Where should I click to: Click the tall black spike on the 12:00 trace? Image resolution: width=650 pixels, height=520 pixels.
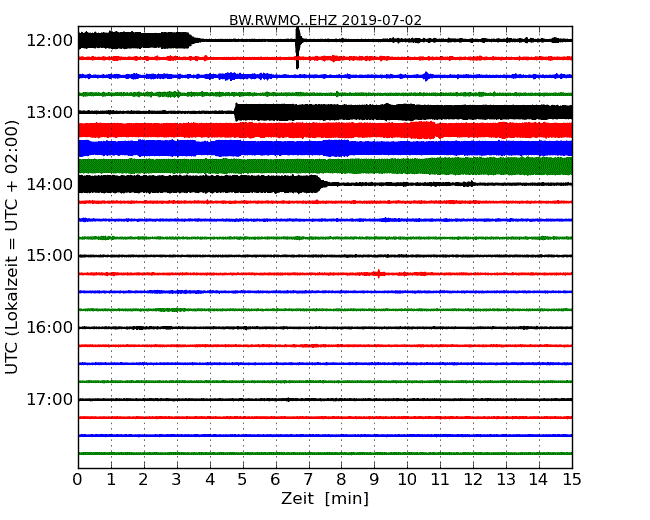(298, 47)
